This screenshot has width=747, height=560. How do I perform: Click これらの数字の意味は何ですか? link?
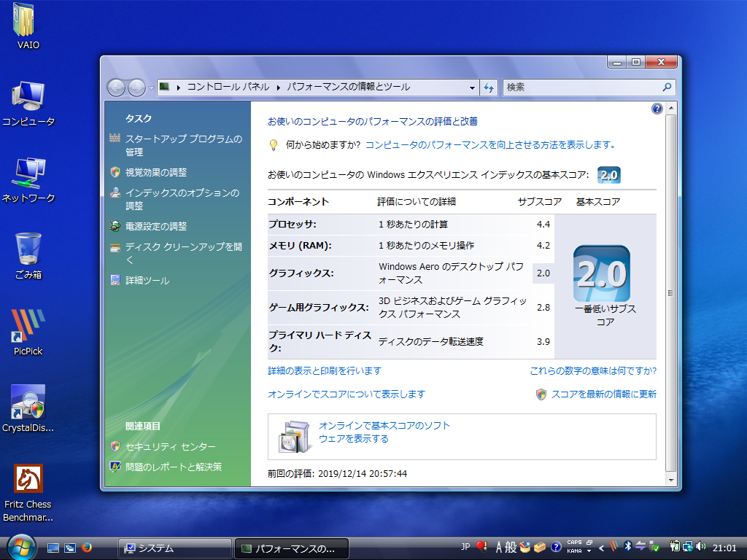click(x=593, y=371)
